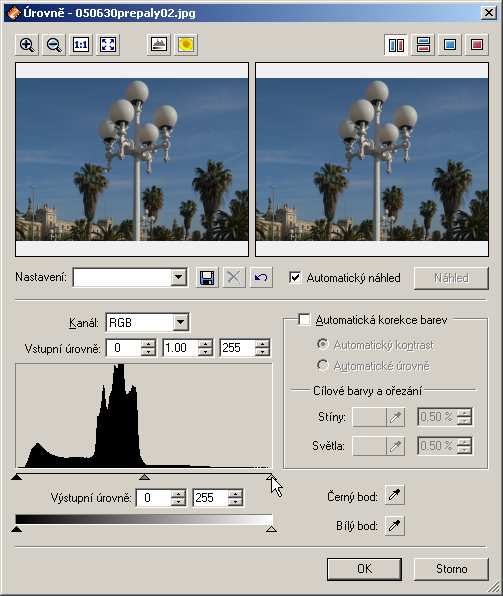Click OK to apply levels

pyautogui.click(x=364, y=569)
